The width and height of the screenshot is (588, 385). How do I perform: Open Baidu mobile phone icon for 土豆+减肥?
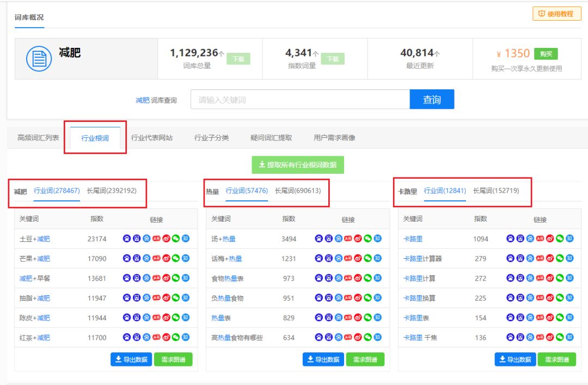(137, 239)
